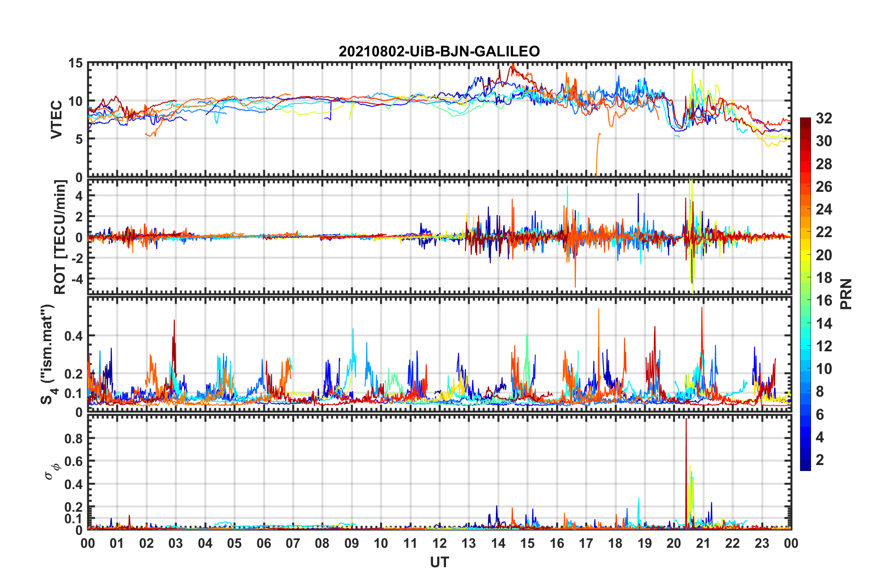Click the x-axis tick label 12
Image resolution: width=879 pixels, height=588 pixels.
[439, 543]
